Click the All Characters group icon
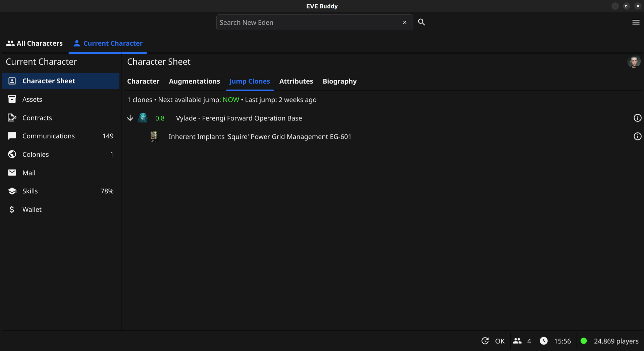Image resolution: width=644 pixels, height=351 pixels. pos(10,43)
